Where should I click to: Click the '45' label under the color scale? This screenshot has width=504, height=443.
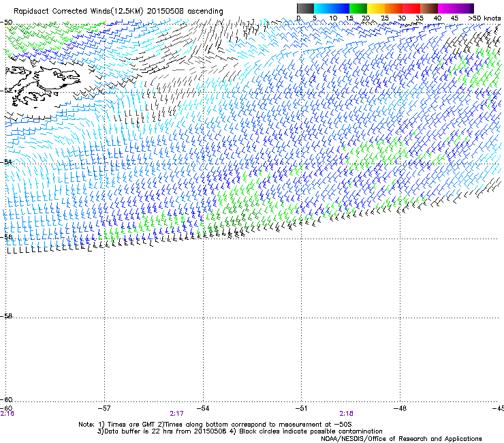coord(454,18)
